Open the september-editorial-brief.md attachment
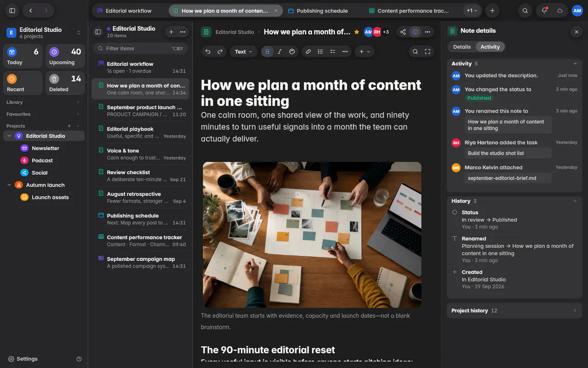 (x=508, y=178)
